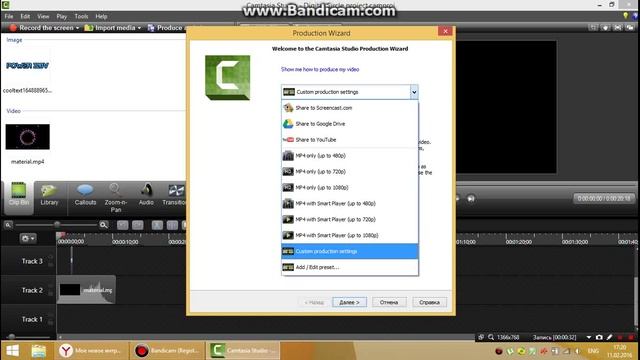This screenshot has width=640, height=360.
Task: Toggle the Track 1 lock icon
Action: (51, 322)
